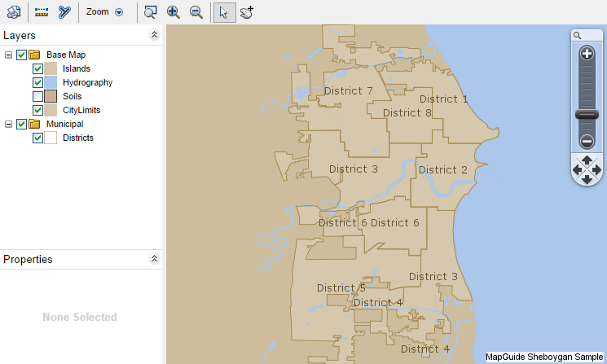Uncheck the Islands layer checkbox
607x364 pixels.
pos(37,69)
